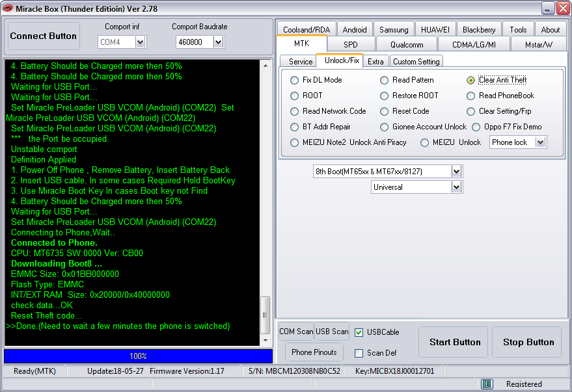The width and height of the screenshot is (572, 392).
Task: Click the Key:MICBX18J00012701 status text
Action: [x=395, y=371]
